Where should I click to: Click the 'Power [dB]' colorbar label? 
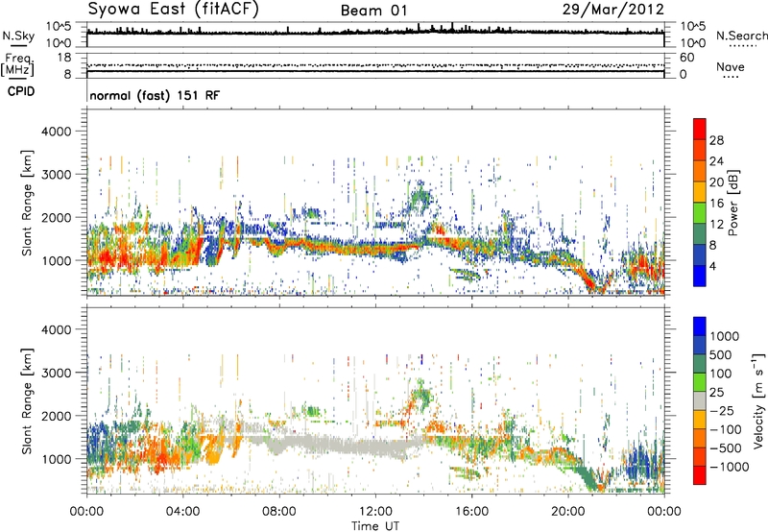(x=732, y=203)
